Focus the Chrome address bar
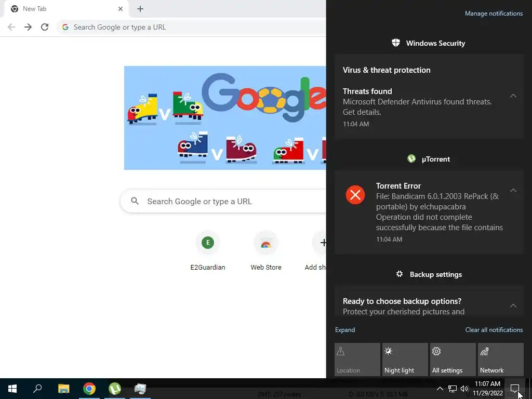Viewport: 532px width, 399px height. click(x=192, y=27)
